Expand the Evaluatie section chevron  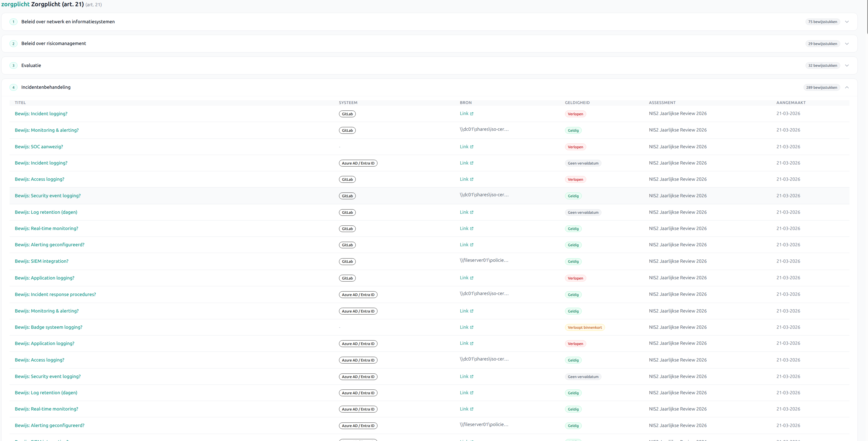pyautogui.click(x=846, y=66)
